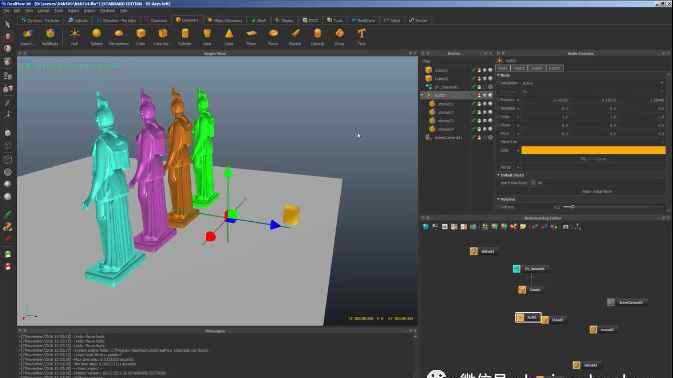Switch to the RealWave shelf tab
The width and height of the screenshot is (673, 378).
pyautogui.click(x=364, y=20)
